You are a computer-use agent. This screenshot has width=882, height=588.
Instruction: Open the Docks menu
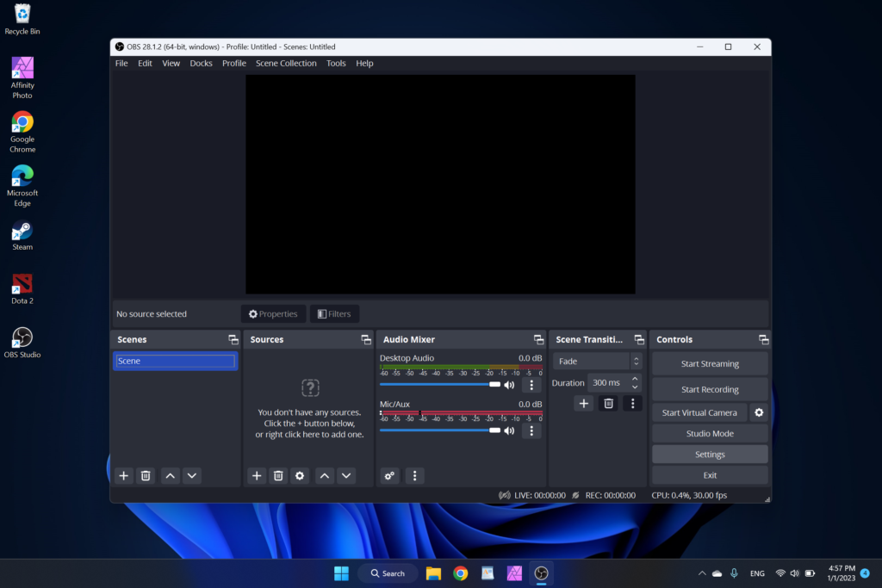(x=201, y=64)
